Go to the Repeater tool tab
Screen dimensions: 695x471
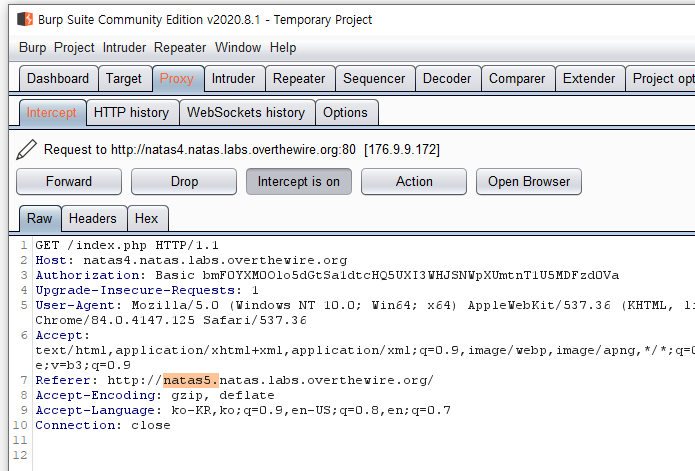pos(299,78)
